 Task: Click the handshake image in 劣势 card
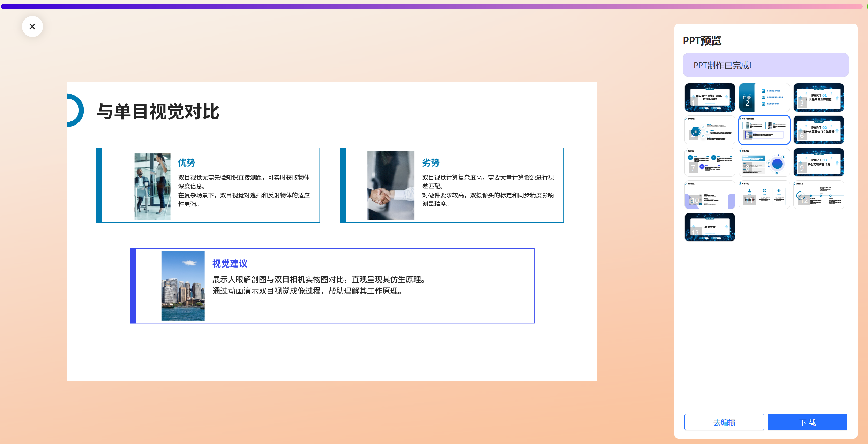click(390, 185)
